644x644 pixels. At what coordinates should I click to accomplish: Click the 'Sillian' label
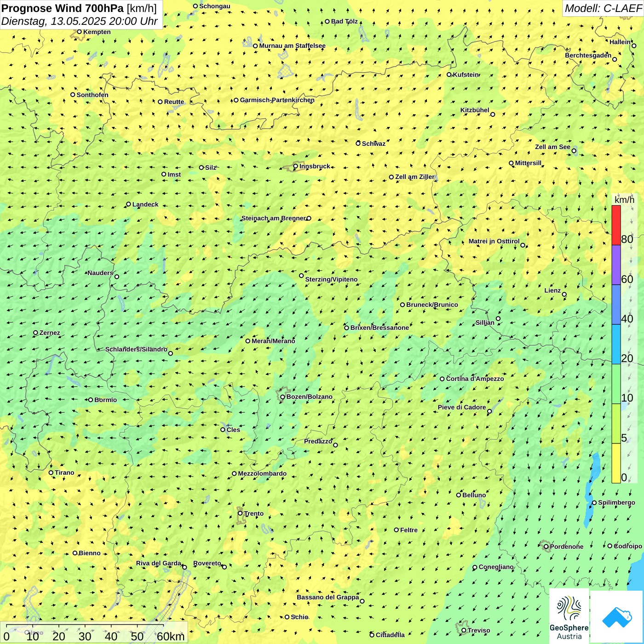click(485, 323)
